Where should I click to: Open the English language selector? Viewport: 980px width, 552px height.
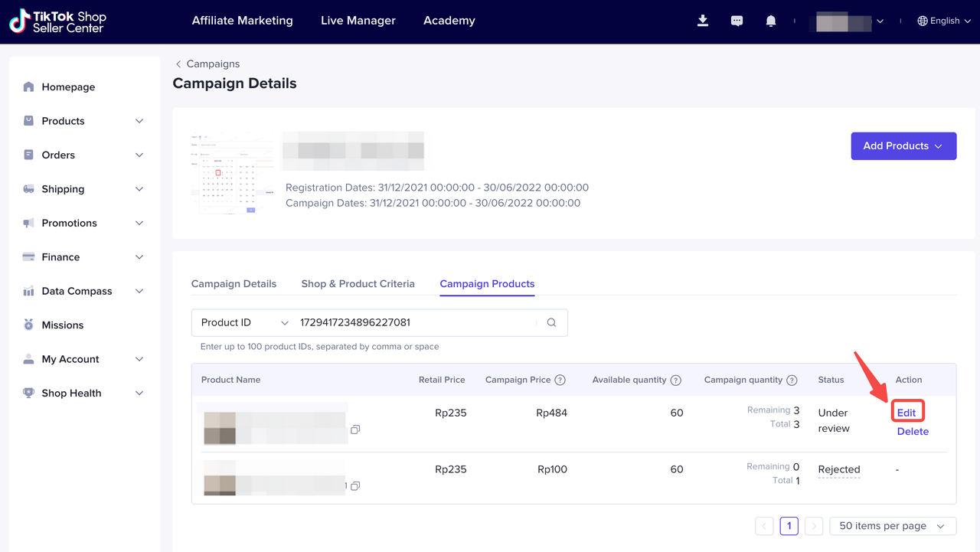point(944,21)
